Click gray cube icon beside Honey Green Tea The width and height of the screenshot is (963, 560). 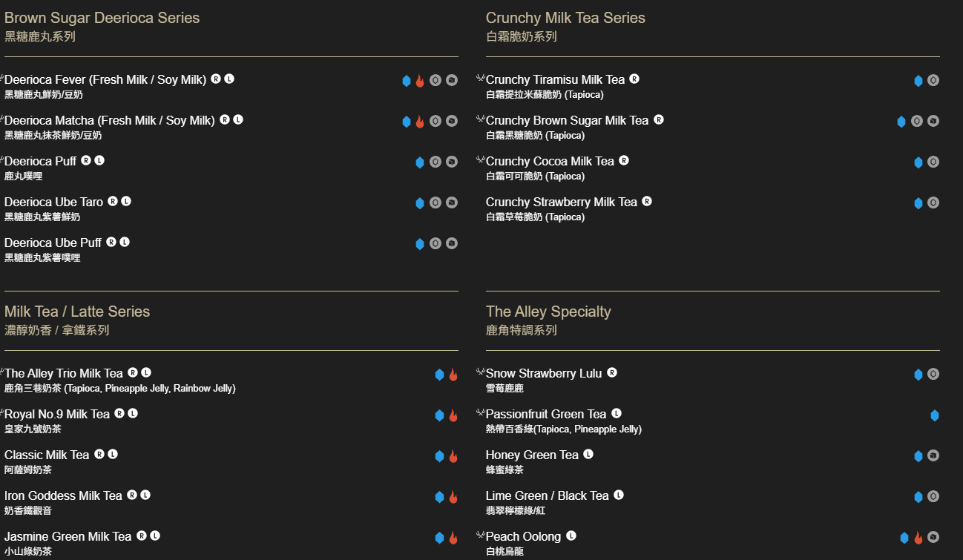coord(933,455)
